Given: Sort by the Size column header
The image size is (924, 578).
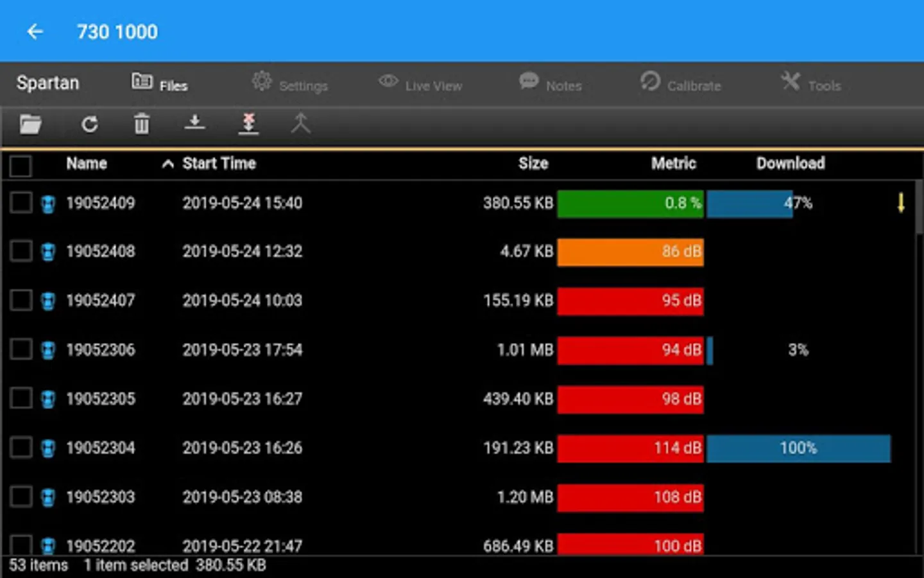Looking at the screenshot, I should pyautogui.click(x=533, y=164).
